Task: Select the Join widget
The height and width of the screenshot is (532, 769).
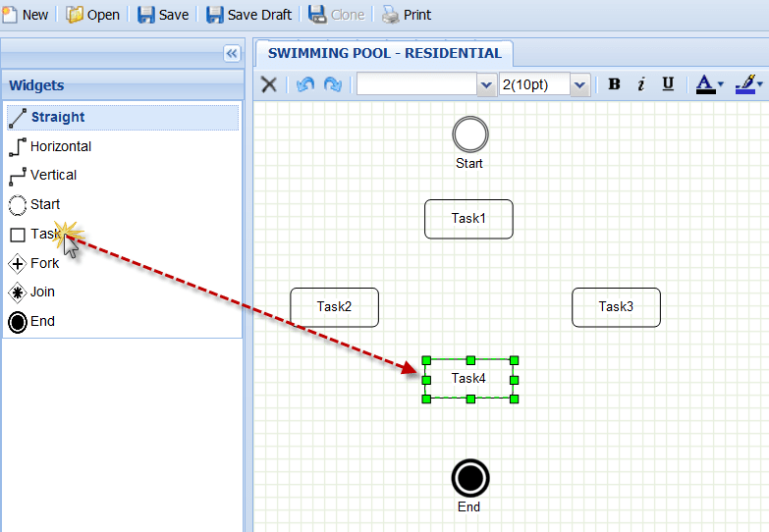Action: [x=42, y=293]
